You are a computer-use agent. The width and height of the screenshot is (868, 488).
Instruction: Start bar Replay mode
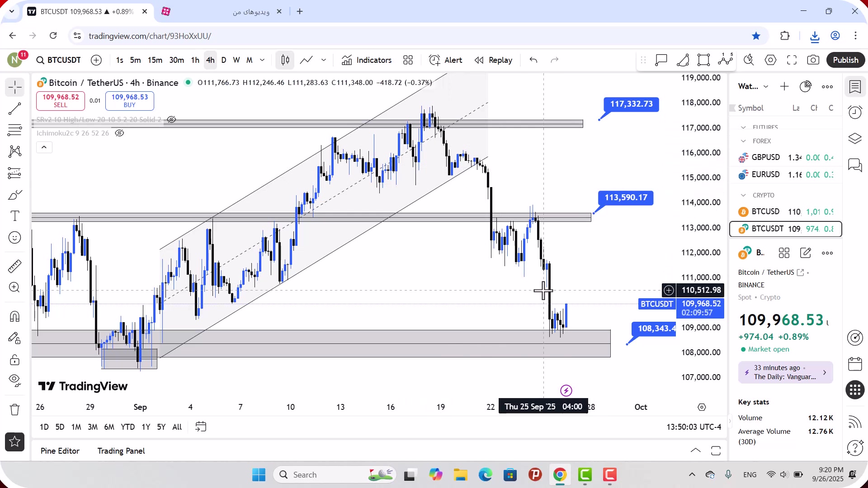(x=493, y=60)
